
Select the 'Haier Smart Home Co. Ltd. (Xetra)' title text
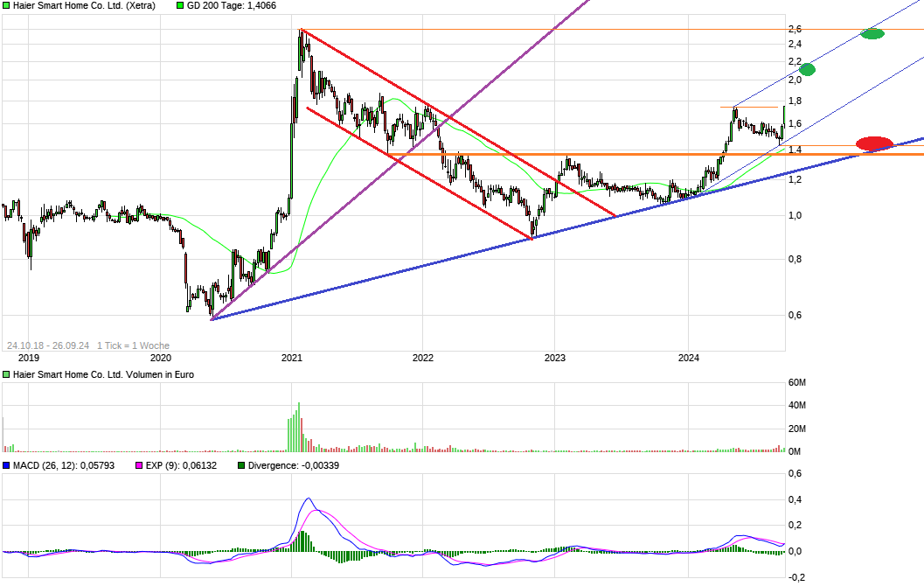[84, 6]
